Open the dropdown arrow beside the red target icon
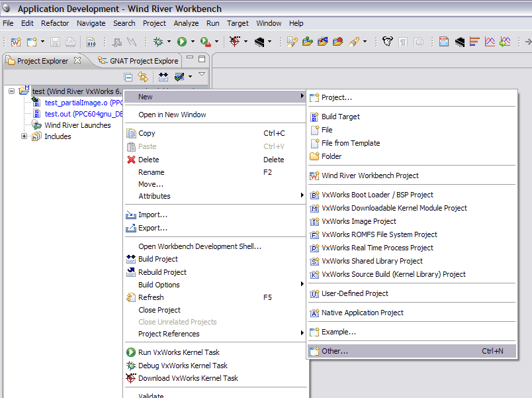The height and width of the screenshot is (398, 532). (245, 42)
